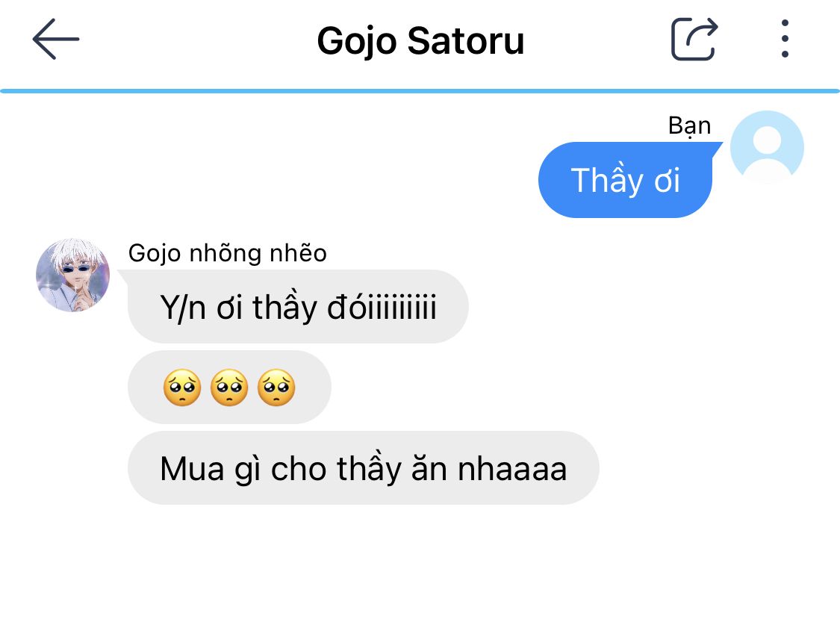This screenshot has width=840, height=622.
Task: Click the blue line under the header
Action: (x=420, y=91)
